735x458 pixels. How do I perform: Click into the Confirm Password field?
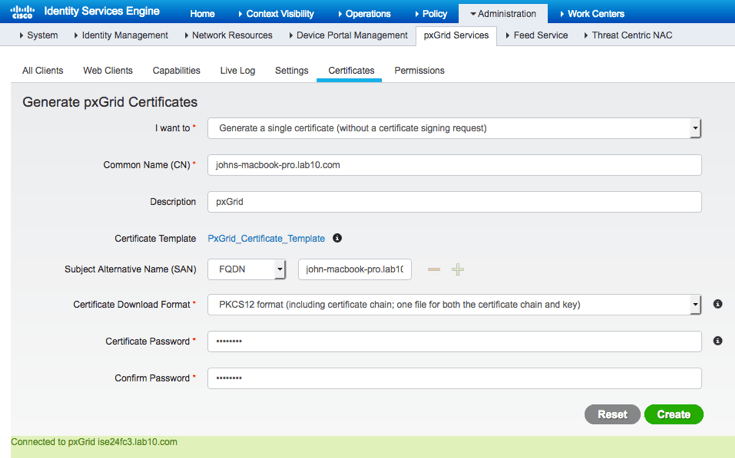pyautogui.click(x=454, y=378)
